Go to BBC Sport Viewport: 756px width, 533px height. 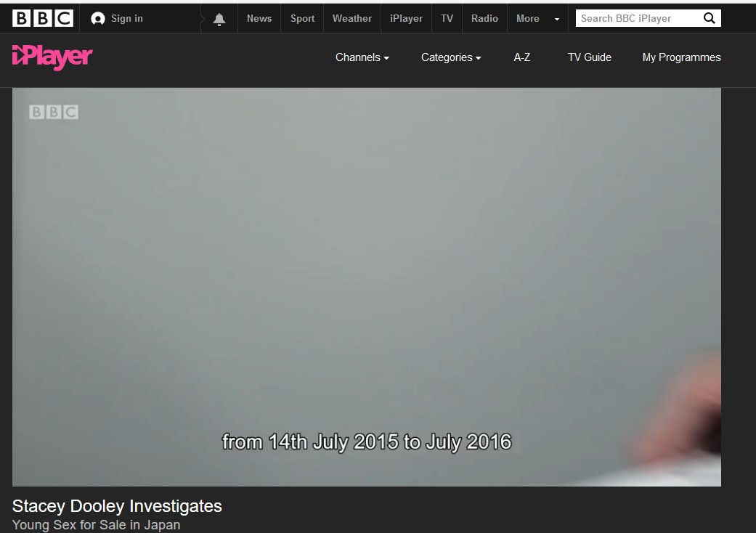(x=302, y=18)
